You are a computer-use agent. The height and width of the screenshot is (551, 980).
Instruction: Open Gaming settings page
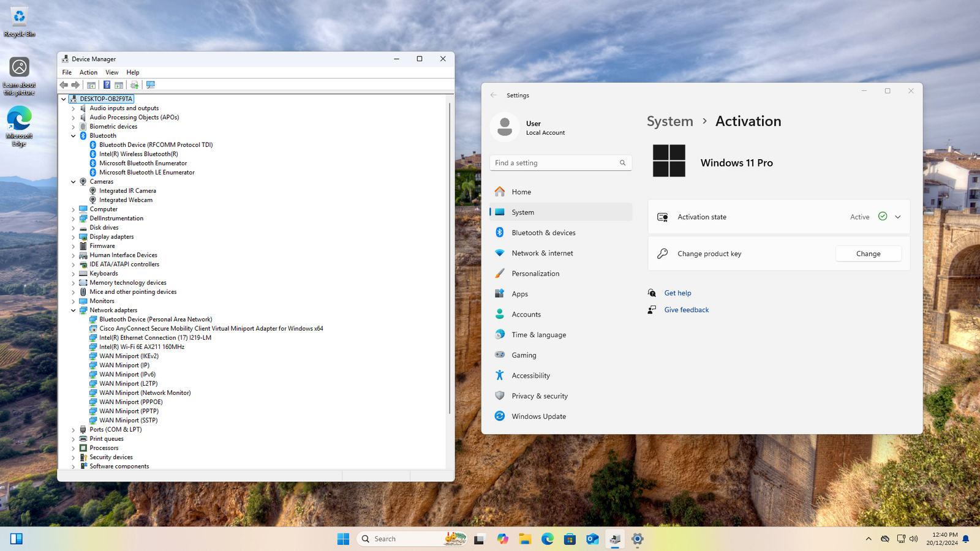point(560,355)
